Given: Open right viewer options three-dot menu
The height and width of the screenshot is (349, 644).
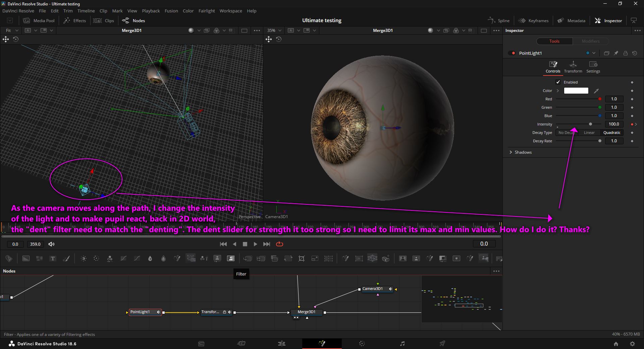Looking at the screenshot, I should tap(496, 30).
